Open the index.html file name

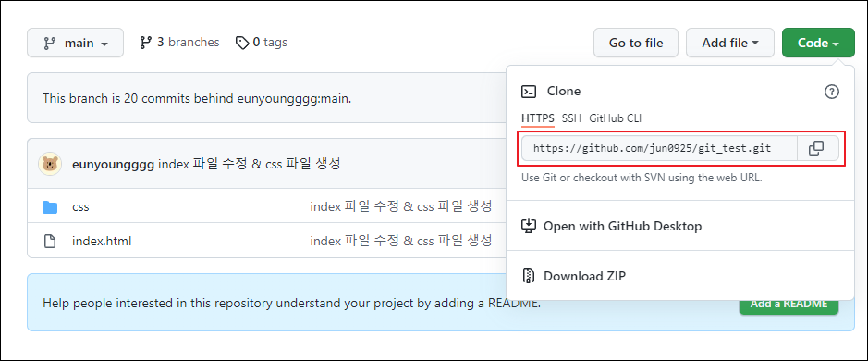pos(102,242)
